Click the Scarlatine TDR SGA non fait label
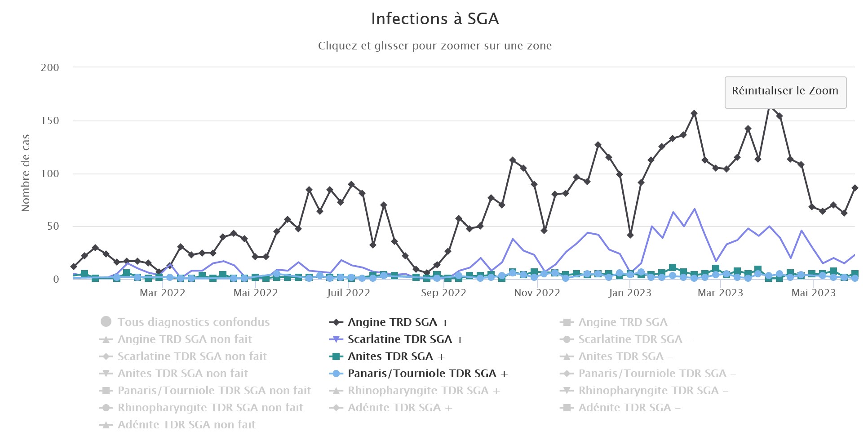868x445 pixels. [192, 356]
